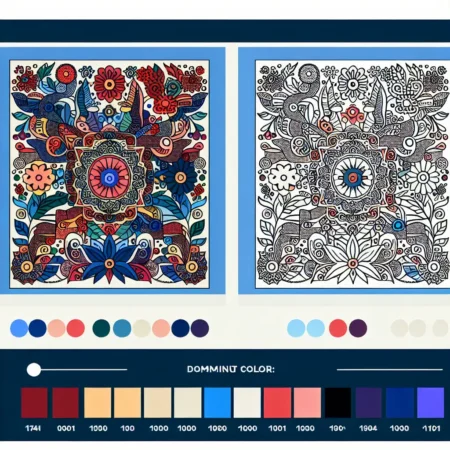Pick the red circle in left palette
Viewport: 450px width, 450px height.
coord(76,328)
